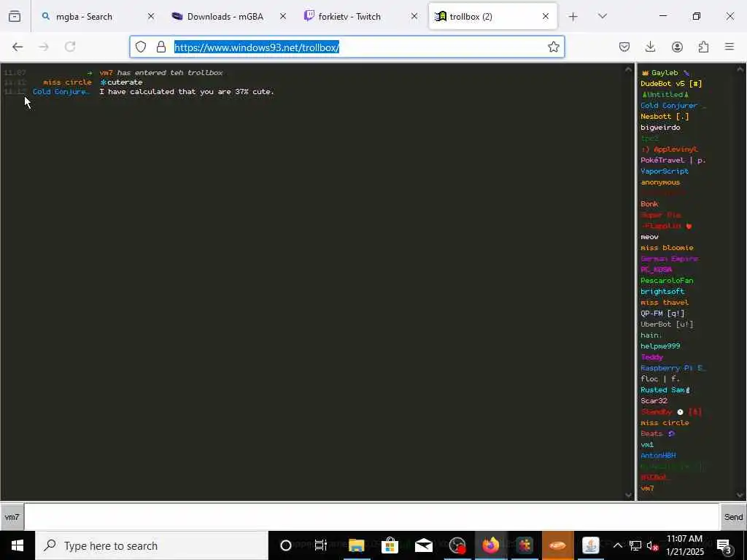Go back with the browser back arrow
The height and width of the screenshot is (560, 747).
point(18,47)
